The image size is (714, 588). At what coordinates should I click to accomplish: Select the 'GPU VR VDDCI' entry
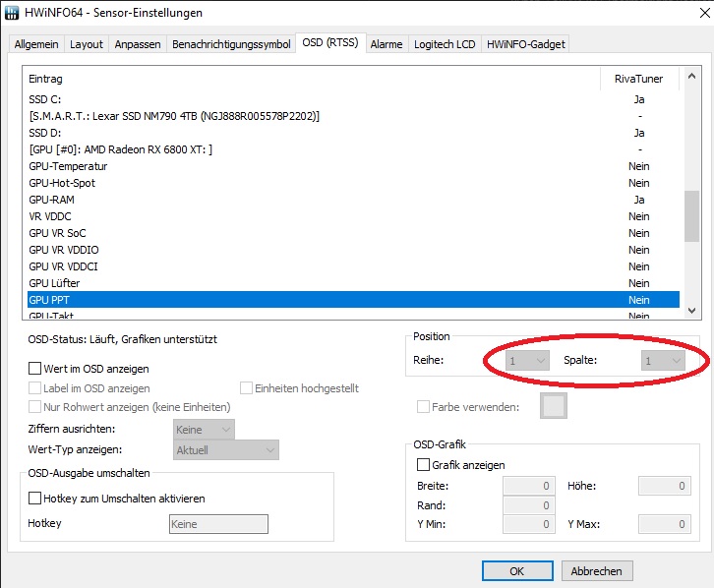[x=353, y=266]
